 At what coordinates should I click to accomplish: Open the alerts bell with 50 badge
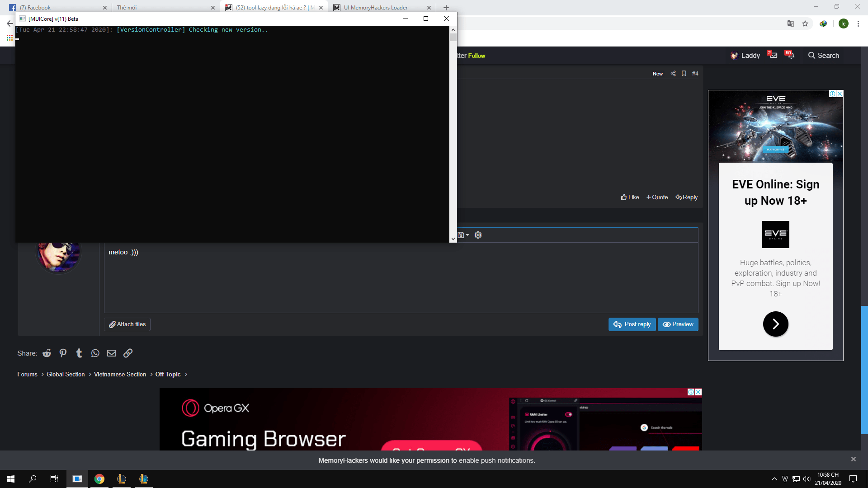790,55
